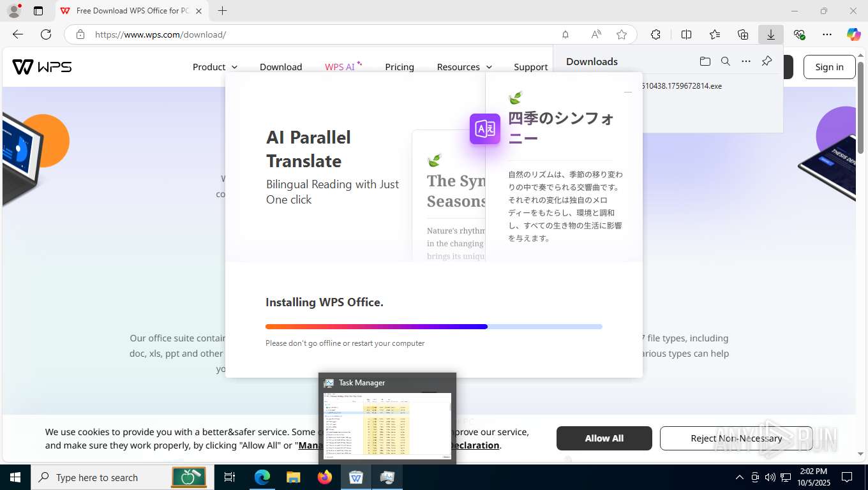The width and height of the screenshot is (868, 490).
Task: Open the volume control in tray
Action: (x=770, y=477)
